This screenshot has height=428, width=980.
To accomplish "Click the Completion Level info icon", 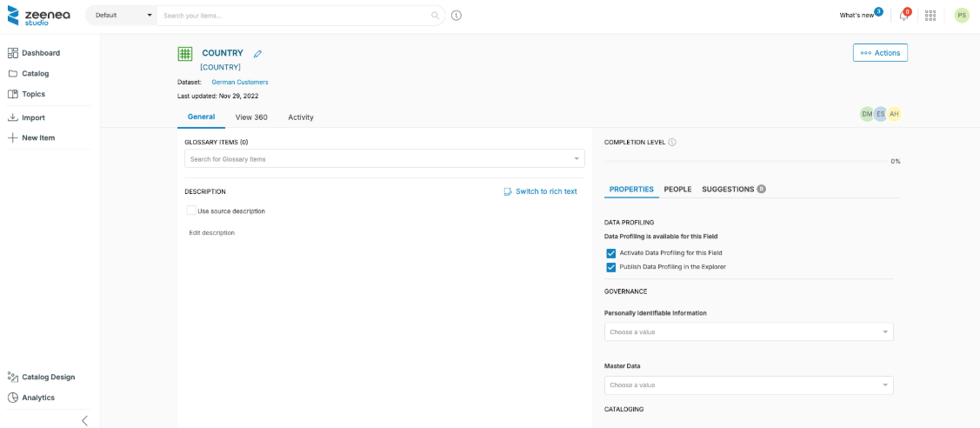I will 673,143.
